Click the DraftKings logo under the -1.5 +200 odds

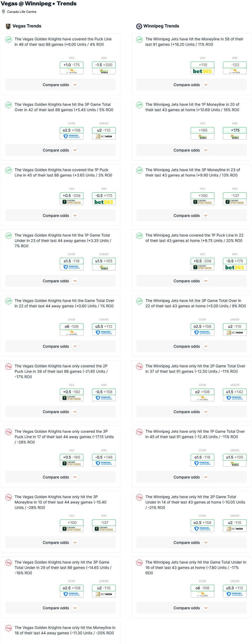pos(104,71)
